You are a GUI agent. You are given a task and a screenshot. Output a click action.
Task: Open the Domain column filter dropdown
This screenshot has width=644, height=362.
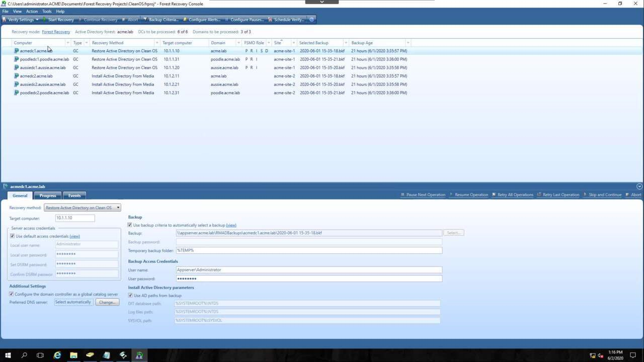[x=239, y=43]
